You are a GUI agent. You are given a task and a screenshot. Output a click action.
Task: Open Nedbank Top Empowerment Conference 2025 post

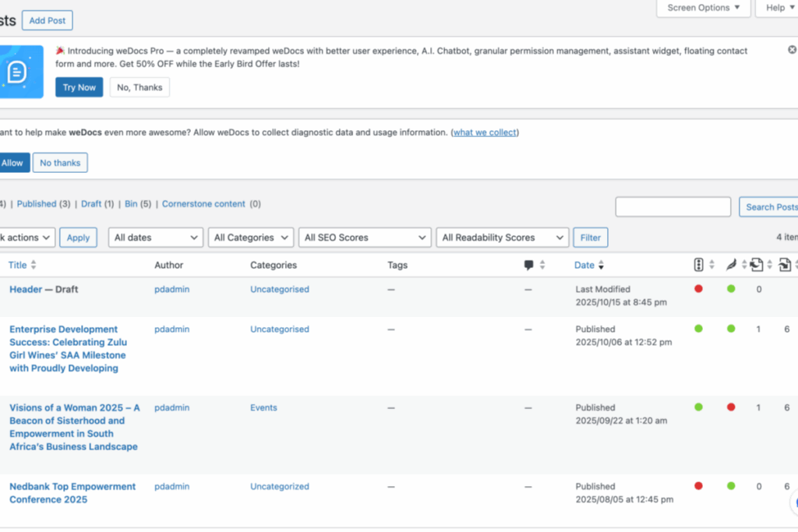pos(72,493)
